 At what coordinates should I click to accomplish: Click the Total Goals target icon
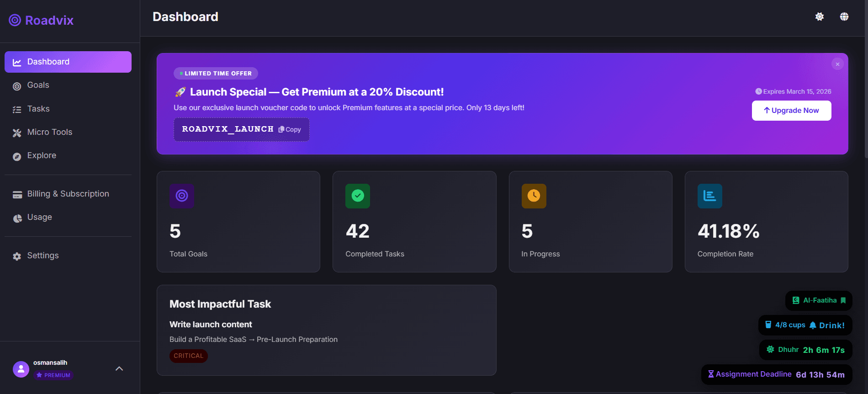(182, 196)
